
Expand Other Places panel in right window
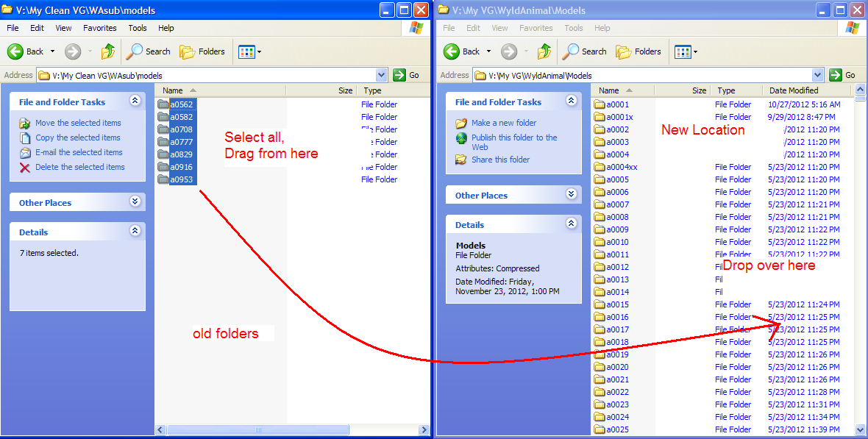point(571,195)
